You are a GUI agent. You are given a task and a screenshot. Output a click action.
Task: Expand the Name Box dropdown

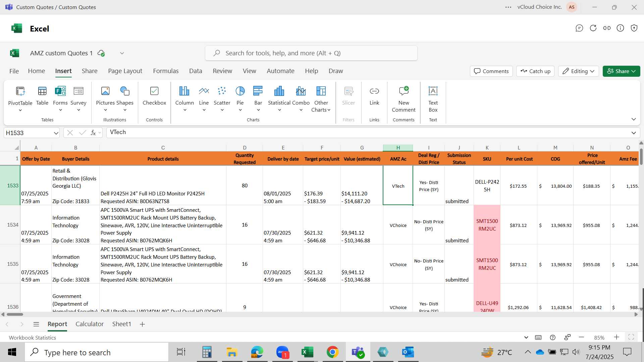(56, 133)
